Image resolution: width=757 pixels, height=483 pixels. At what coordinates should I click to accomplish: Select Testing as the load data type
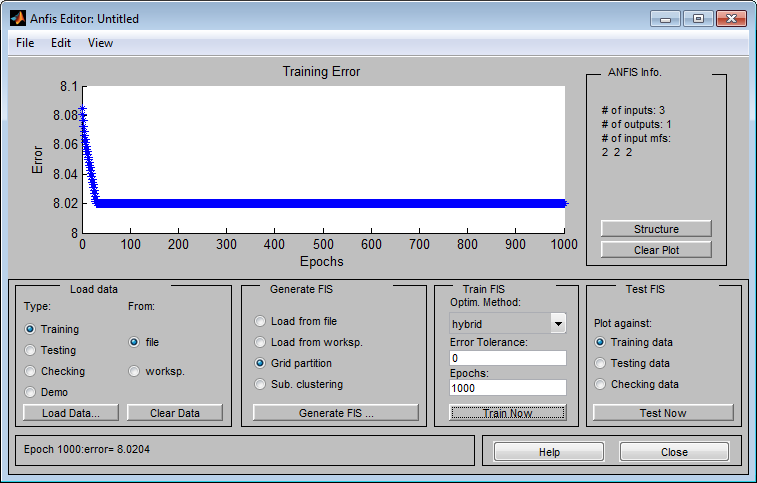pyautogui.click(x=31, y=350)
